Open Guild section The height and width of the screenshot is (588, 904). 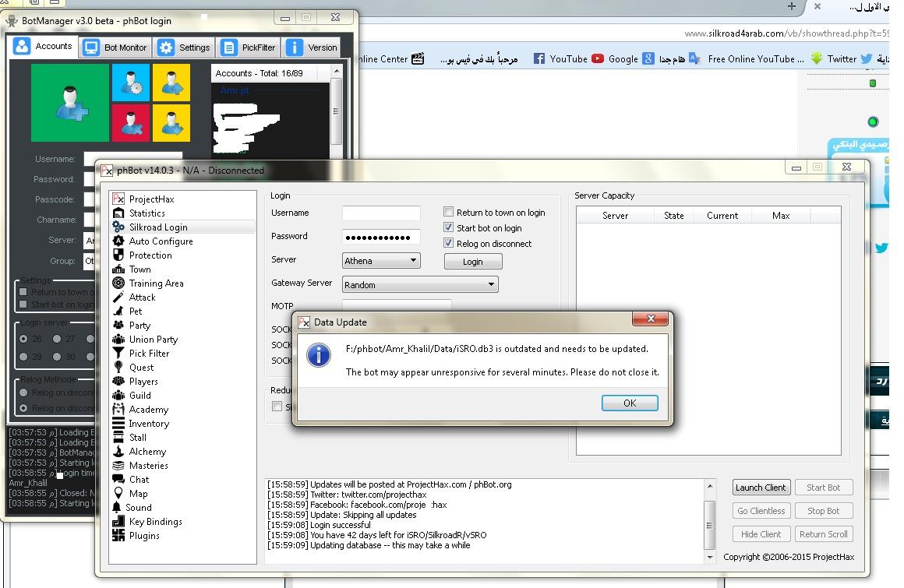click(x=139, y=395)
